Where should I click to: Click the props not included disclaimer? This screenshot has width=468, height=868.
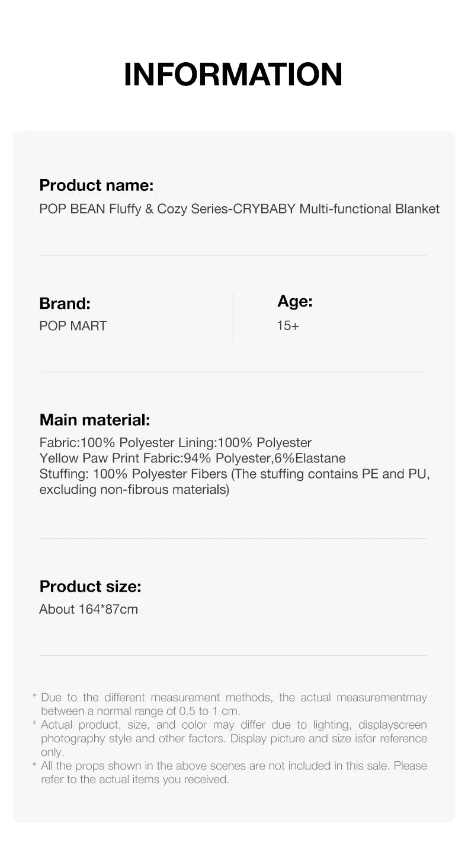(x=233, y=765)
